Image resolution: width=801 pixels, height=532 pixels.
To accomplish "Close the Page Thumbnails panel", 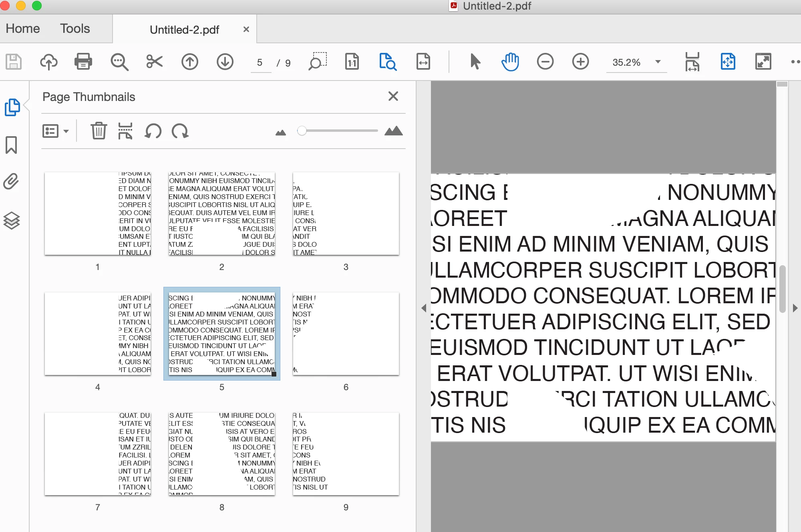I will click(x=393, y=96).
